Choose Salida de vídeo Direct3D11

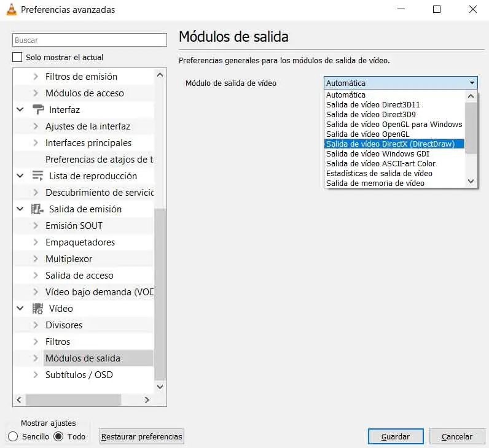pyautogui.click(x=394, y=105)
